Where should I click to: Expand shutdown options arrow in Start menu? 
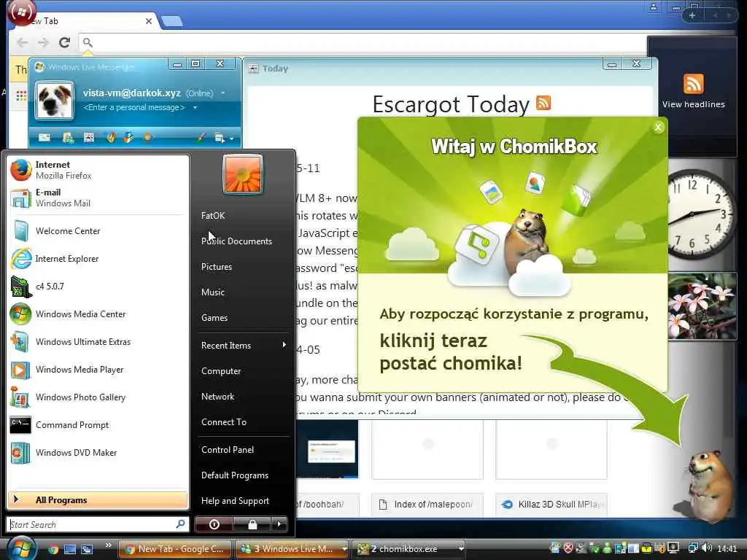(279, 524)
